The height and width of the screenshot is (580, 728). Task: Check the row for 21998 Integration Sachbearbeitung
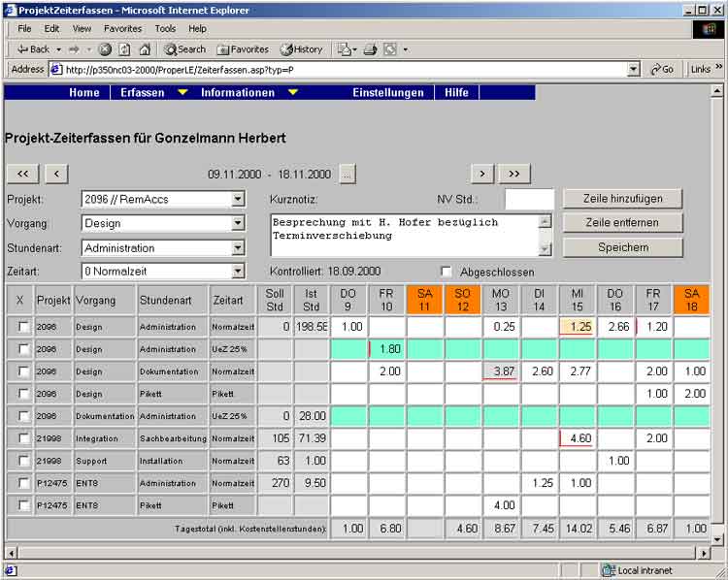click(x=22, y=438)
